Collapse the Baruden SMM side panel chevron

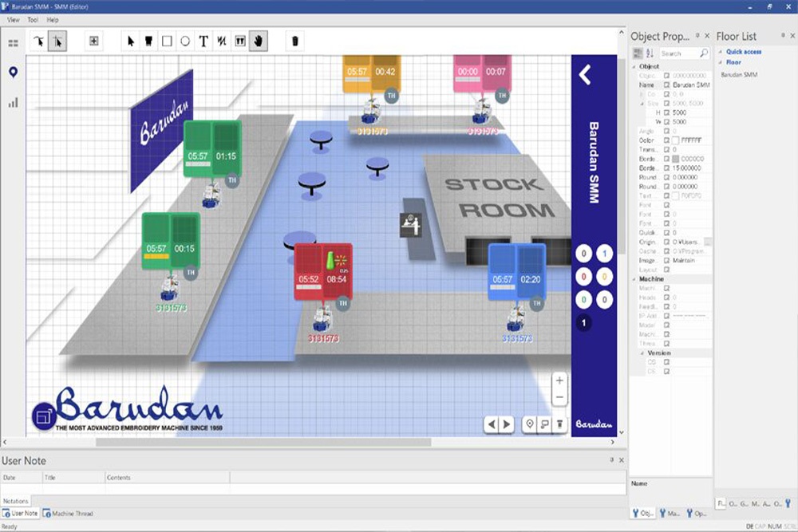pos(585,75)
